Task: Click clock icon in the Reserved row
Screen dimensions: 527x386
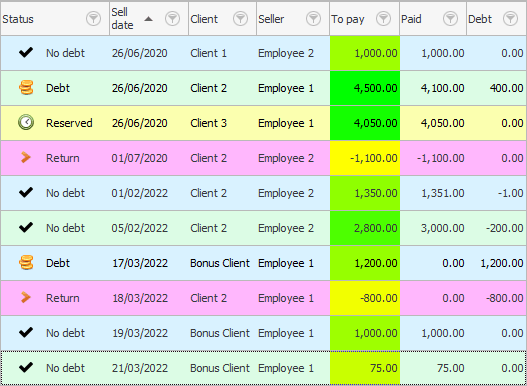Action: pyautogui.click(x=26, y=123)
